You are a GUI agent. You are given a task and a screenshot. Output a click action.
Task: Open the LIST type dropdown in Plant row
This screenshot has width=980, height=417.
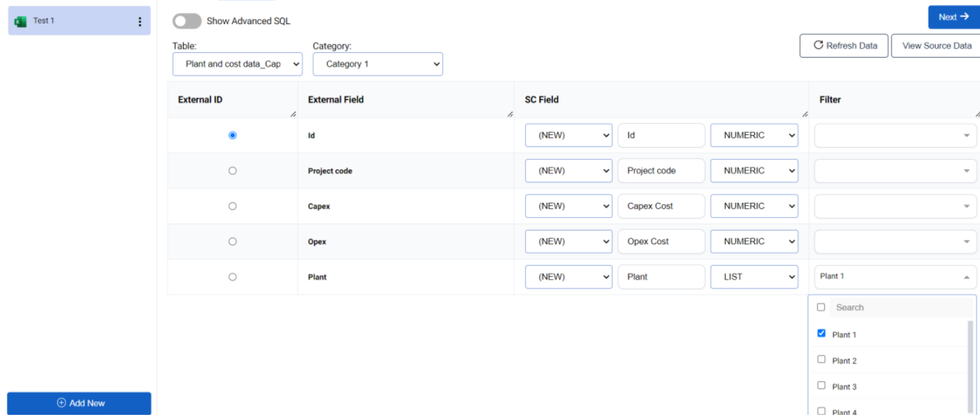pos(754,277)
